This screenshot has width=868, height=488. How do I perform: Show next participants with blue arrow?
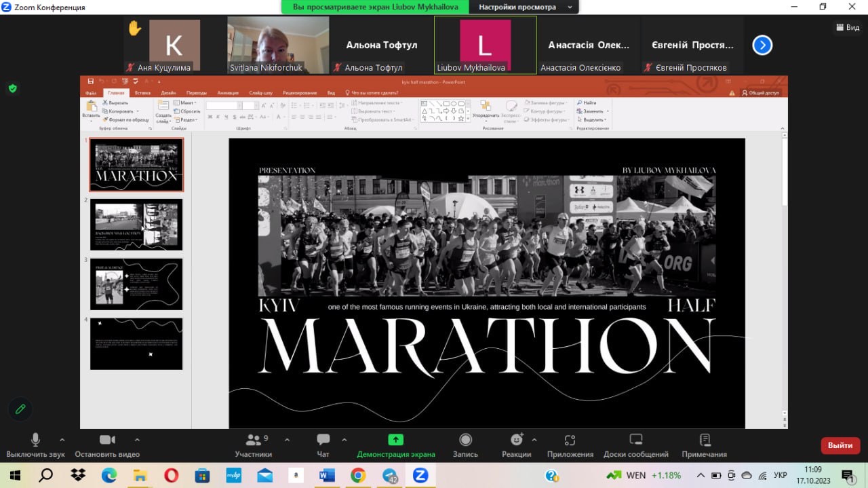(762, 45)
